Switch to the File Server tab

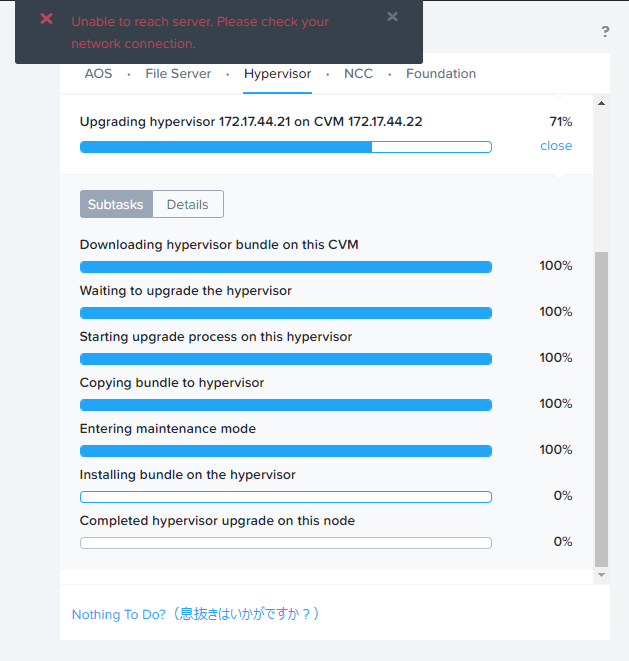click(178, 74)
